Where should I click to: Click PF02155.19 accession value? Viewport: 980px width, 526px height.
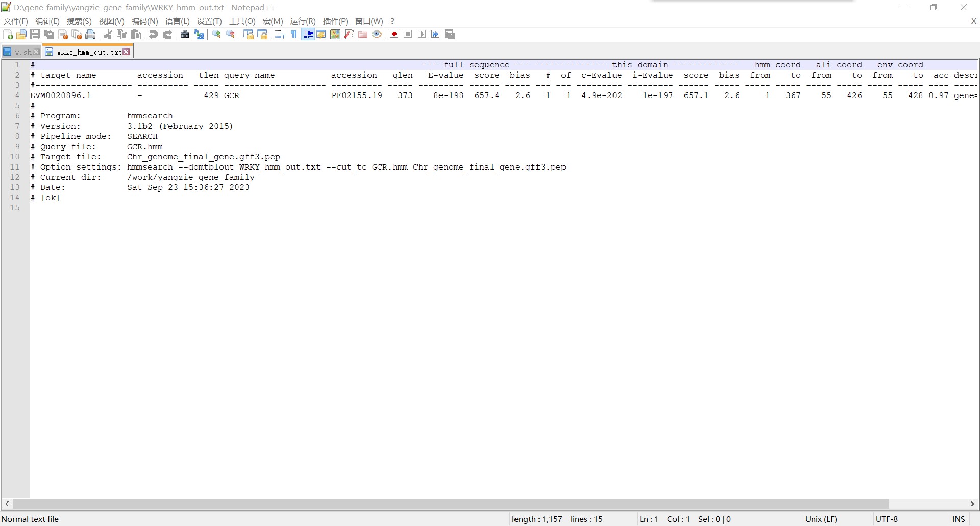[x=357, y=95]
